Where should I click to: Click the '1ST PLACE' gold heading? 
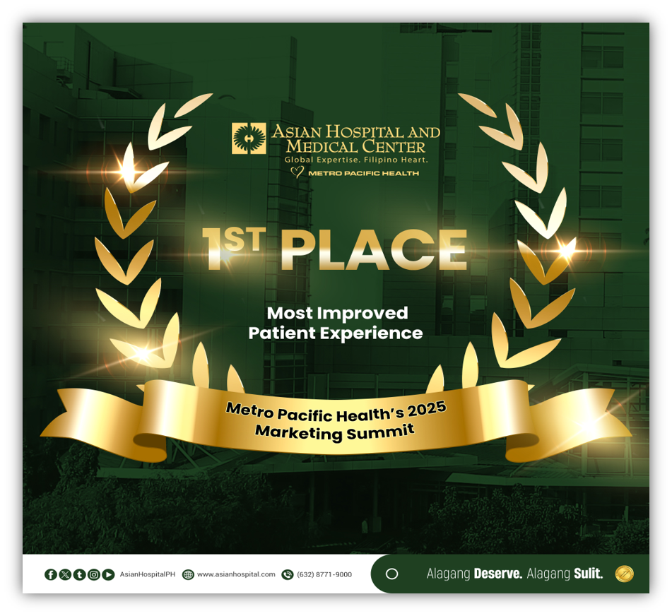pyautogui.click(x=335, y=250)
